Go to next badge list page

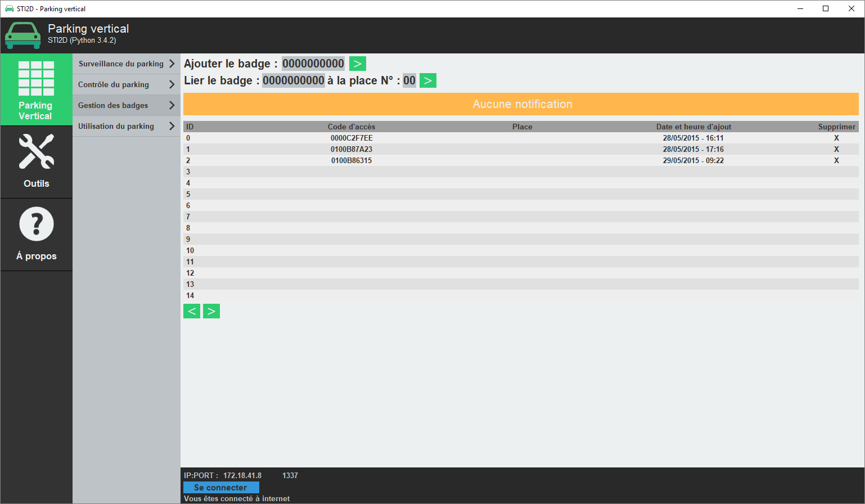[x=211, y=311]
